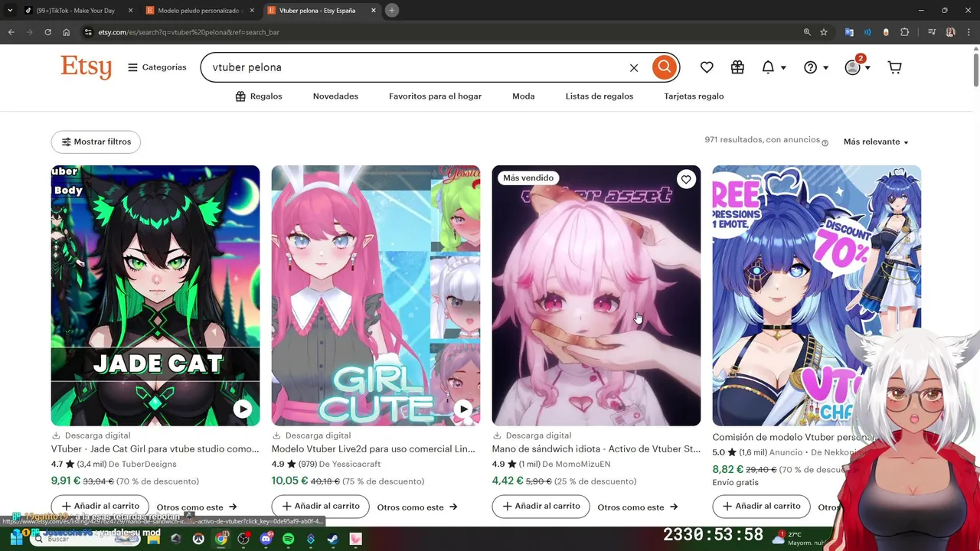Open the Chrome three-dot menu
Image resolution: width=980 pixels, height=551 pixels.
pos(969,32)
